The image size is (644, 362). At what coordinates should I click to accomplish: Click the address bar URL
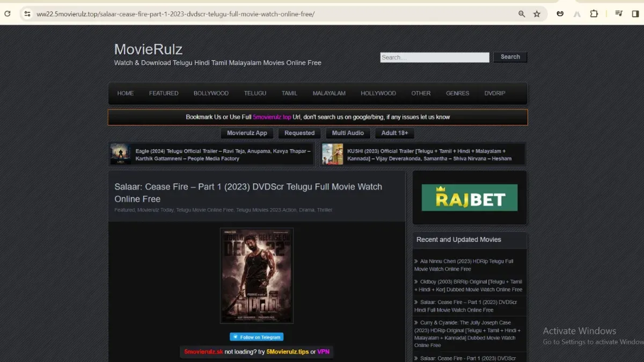(x=175, y=14)
